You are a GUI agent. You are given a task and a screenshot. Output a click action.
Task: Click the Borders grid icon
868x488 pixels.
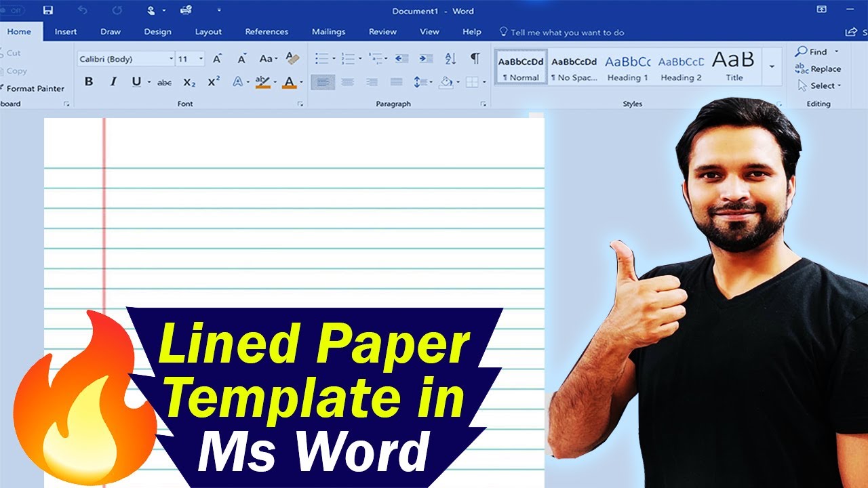click(x=471, y=82)
